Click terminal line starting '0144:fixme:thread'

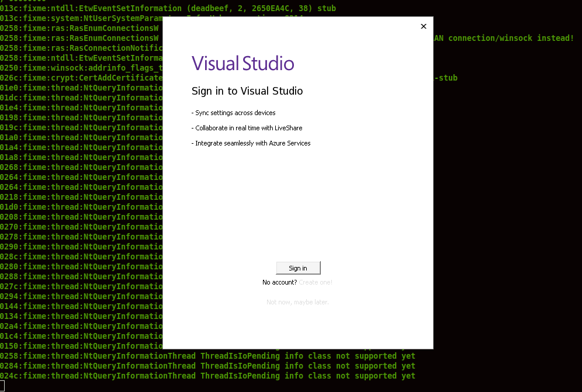pyautogui.click(x=81, y=306)
